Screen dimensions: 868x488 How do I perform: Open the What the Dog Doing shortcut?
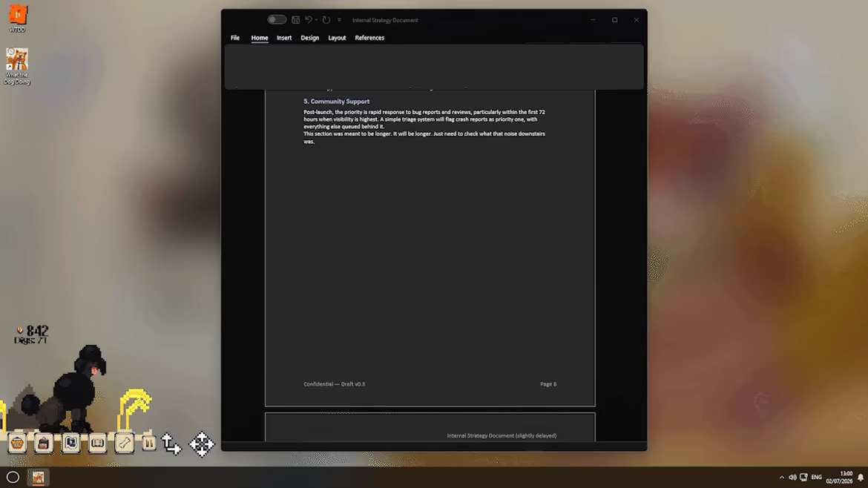click(x=17, y=67)
